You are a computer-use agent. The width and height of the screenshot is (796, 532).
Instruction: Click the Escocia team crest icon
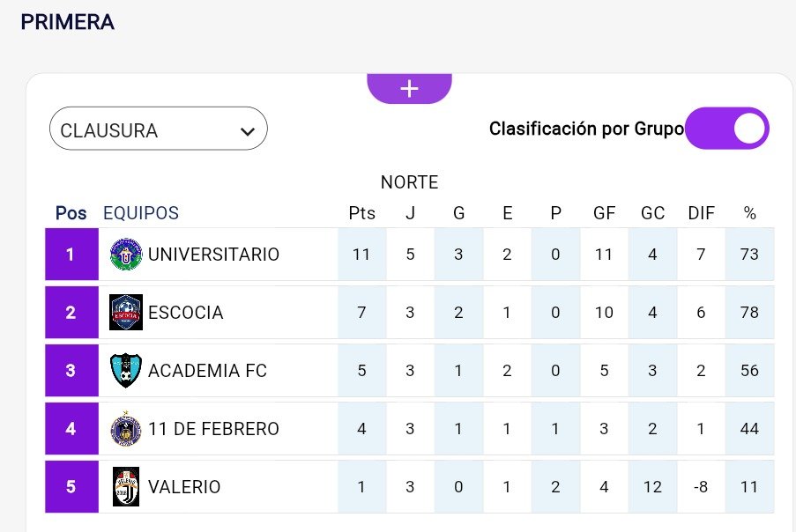click(x=125, y=313)
